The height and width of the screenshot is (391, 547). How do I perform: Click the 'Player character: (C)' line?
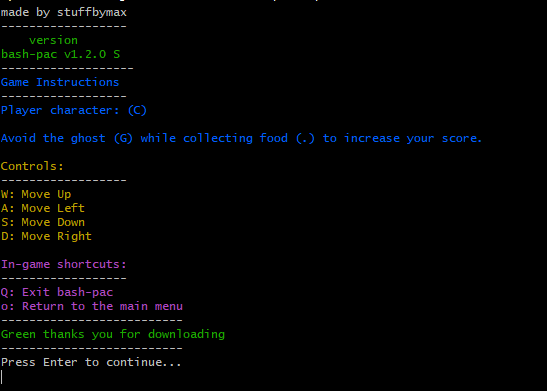tap(74, 111)
